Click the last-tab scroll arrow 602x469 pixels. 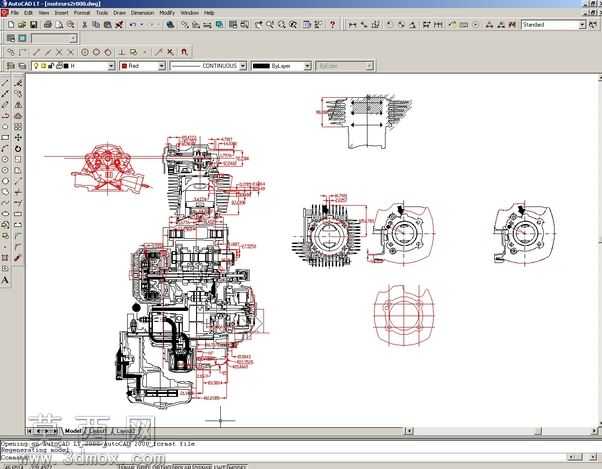tap(55, 431)
